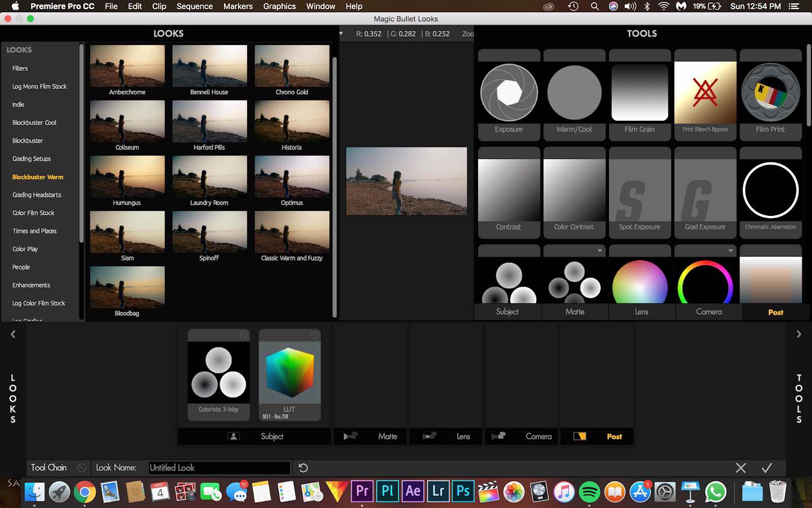This screenshot has height=508, width=812.
Task: Open the Tools drawer with right arrow
Action: [x=799, y=334]
